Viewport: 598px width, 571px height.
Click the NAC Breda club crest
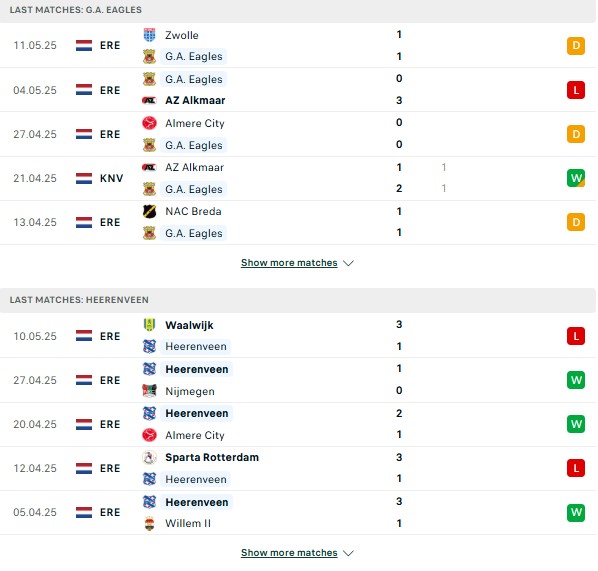tap(149, 211)
